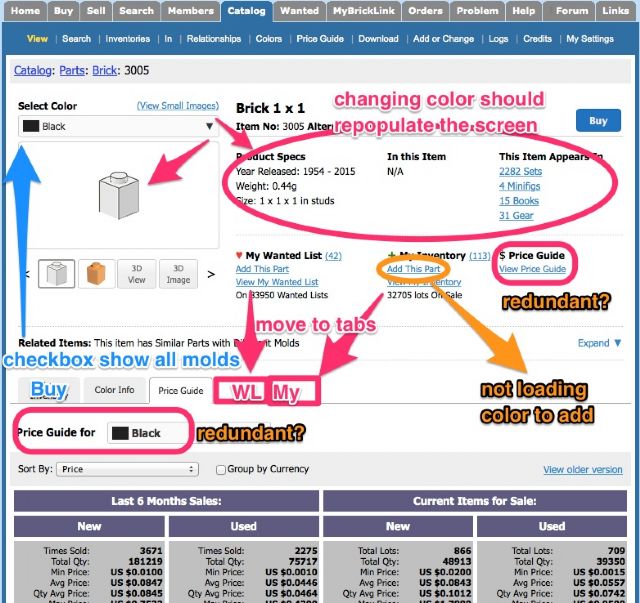Click the previous image arrow

pyautogui.click(x=26, y=273)
